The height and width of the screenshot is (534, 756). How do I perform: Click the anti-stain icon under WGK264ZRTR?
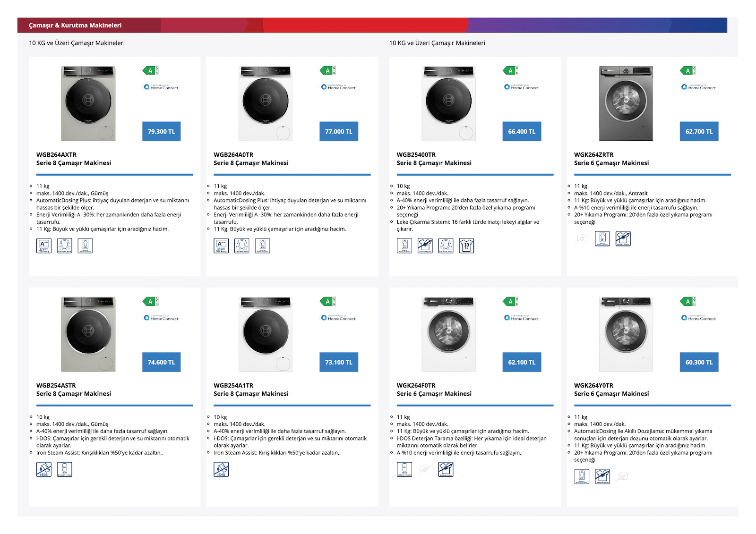pyautogui.click(x=623, y=238)
